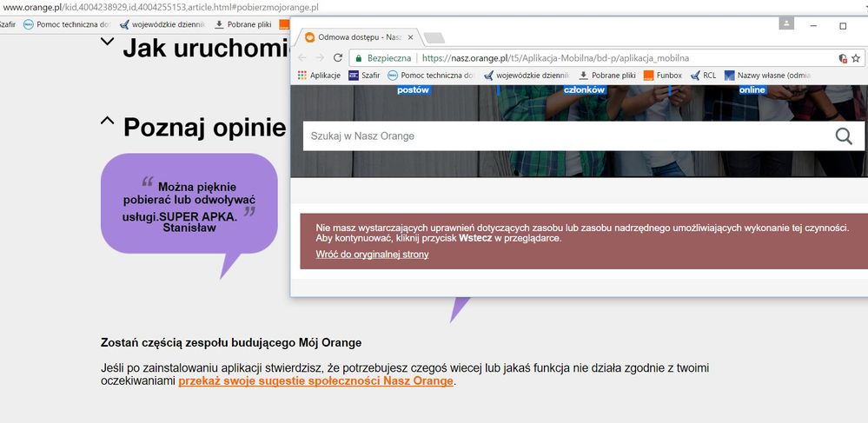Maximize the front Chrome window

[843, 25]
